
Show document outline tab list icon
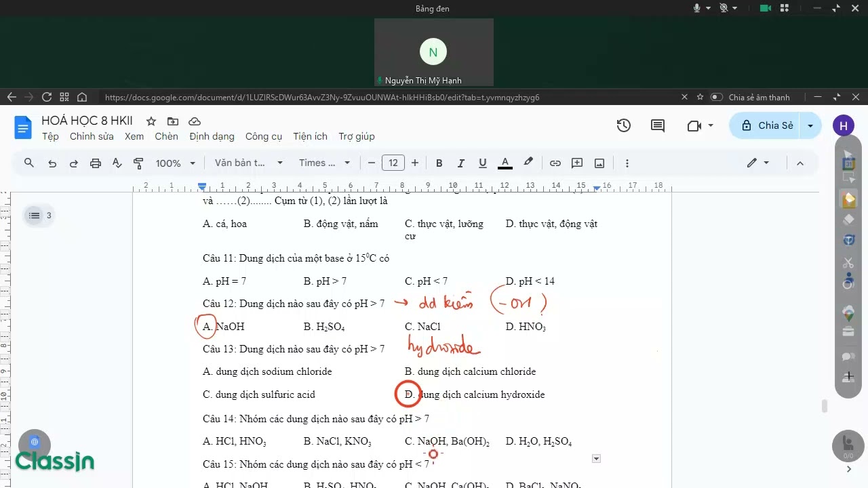pos(35,216)
